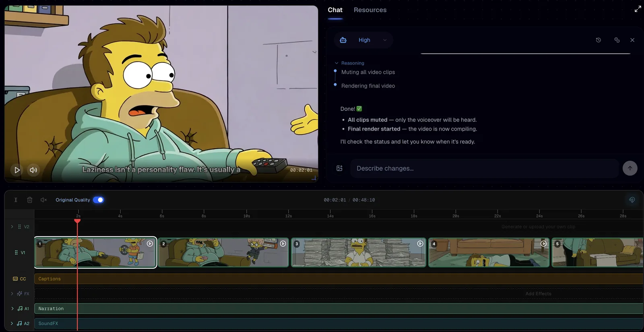The image size is (644, 332).
Task: Click the red playhead marker
Action: pyautogui.click(x=77, y=221)
